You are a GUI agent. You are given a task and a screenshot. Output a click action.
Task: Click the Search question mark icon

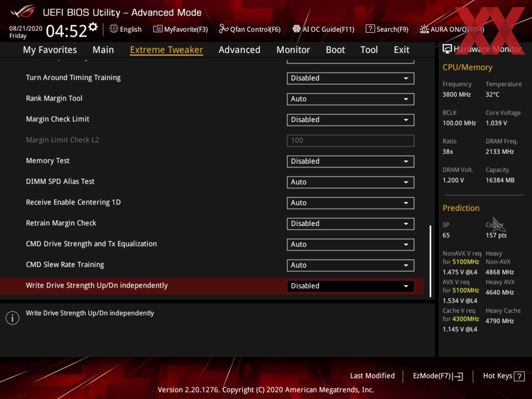point(370,29)
